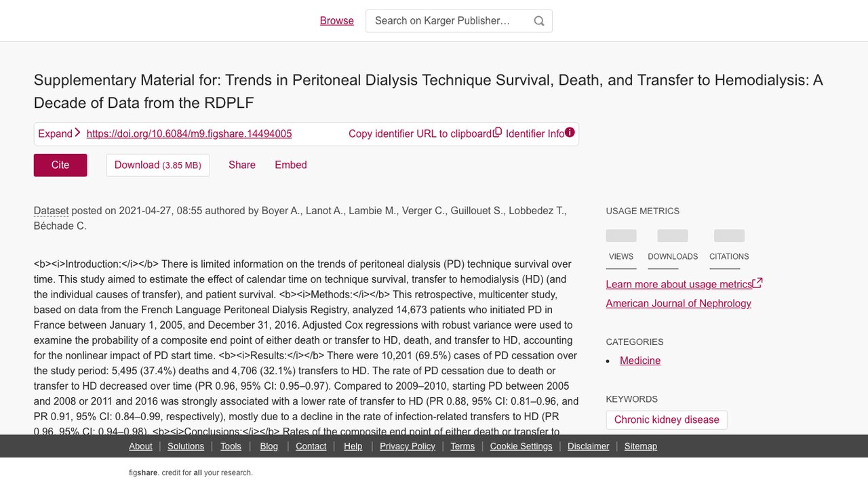Open the Terms footer link
The height and width of the screenshot is (488, 868).
point(462,446)
